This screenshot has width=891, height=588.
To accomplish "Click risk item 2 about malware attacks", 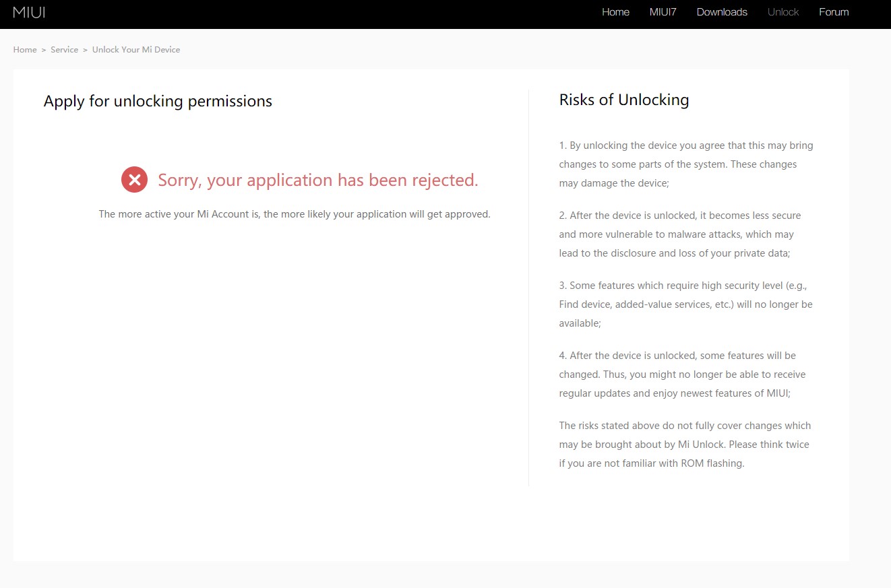I will [679, 234].
